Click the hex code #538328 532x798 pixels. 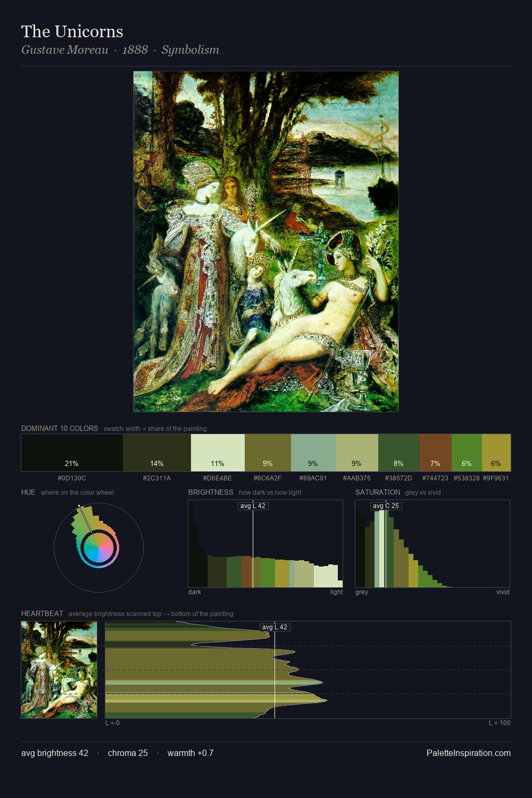click(x=467, y=478)
